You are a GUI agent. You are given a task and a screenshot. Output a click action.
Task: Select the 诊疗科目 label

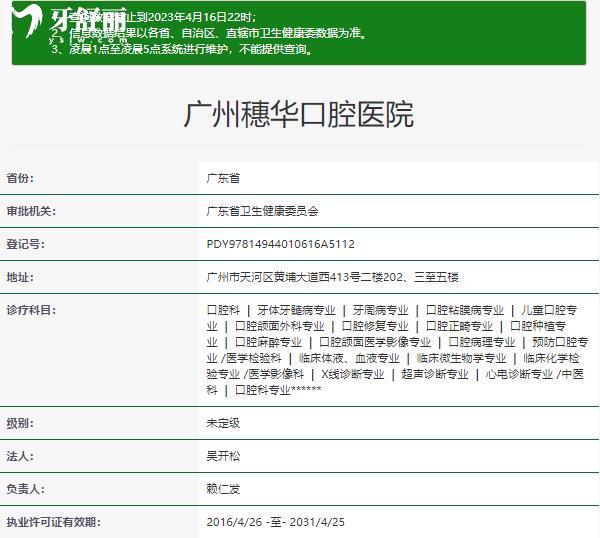click(31, 310)
